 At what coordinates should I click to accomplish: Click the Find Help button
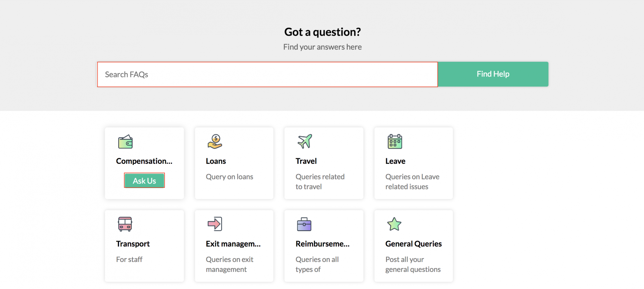(x=493, y=74)
